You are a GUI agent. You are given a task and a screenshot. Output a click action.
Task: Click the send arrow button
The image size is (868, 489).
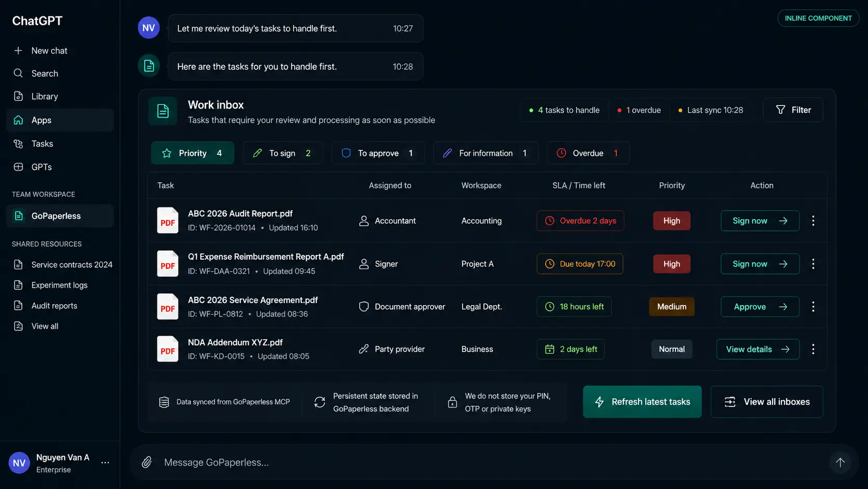tap(840, 462)
